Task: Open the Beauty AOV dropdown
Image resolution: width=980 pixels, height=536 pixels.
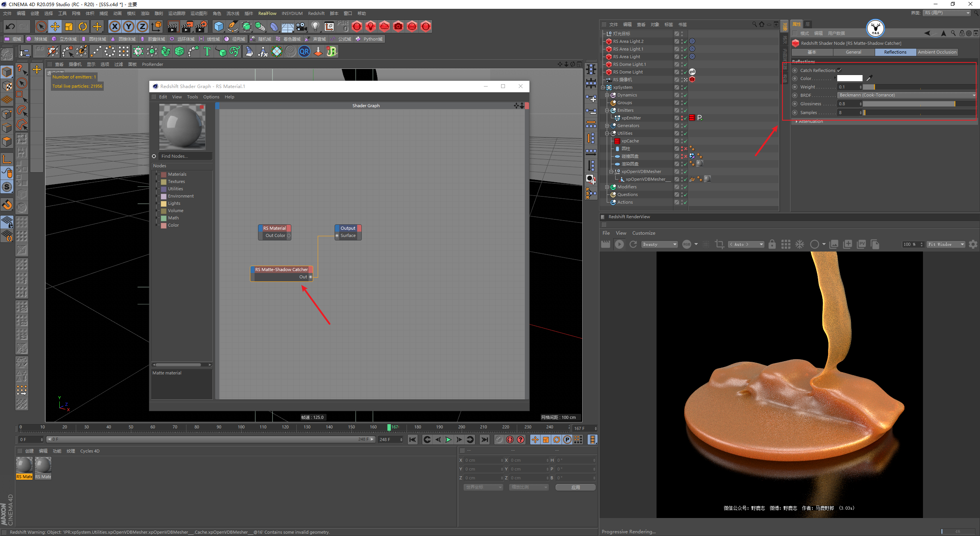Action: [x=660, y=244]
